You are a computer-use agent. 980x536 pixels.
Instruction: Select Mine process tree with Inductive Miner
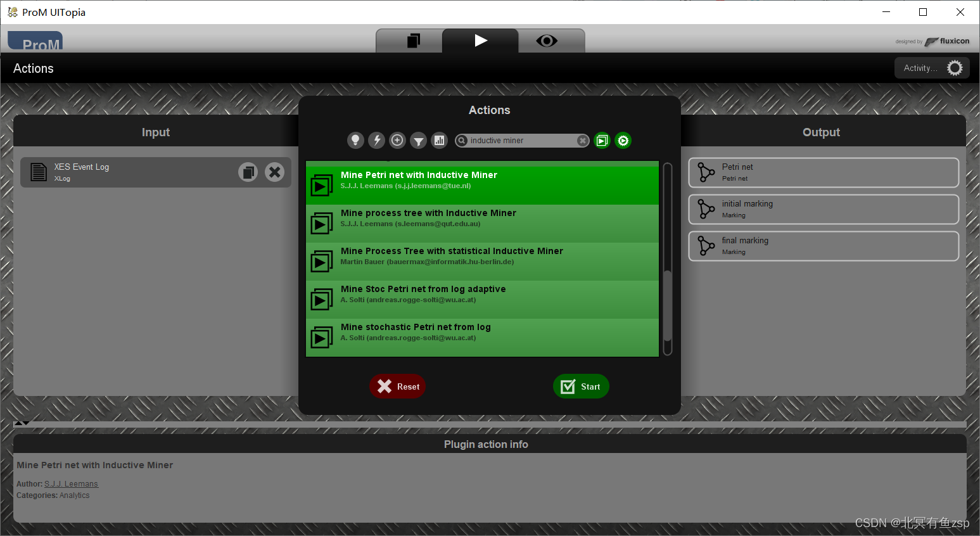point(482,223)
